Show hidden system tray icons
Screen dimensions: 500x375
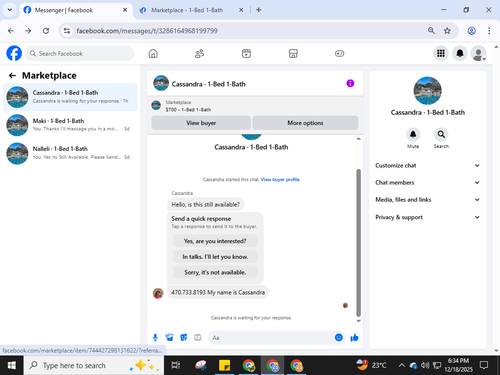pos(401,366)
